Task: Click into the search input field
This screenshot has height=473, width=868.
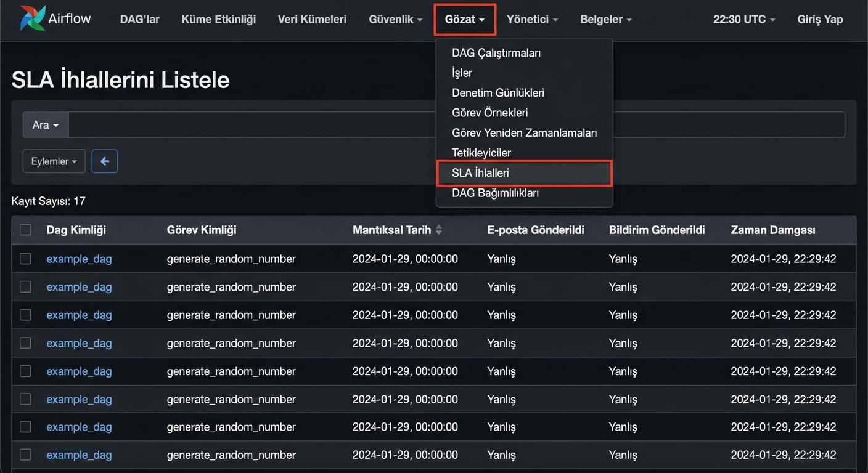Action: tap(247, 125)
